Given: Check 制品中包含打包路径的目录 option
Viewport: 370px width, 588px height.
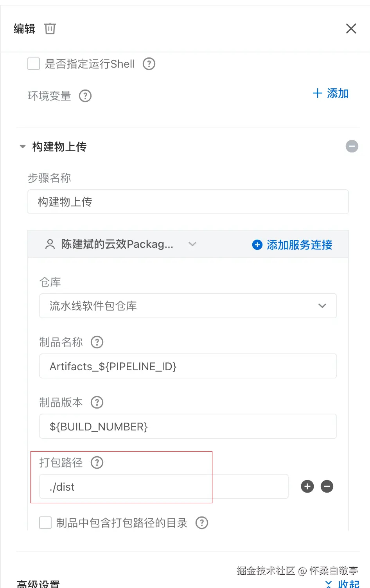Looking at the screenshot, I should click(x=45, y=523).
